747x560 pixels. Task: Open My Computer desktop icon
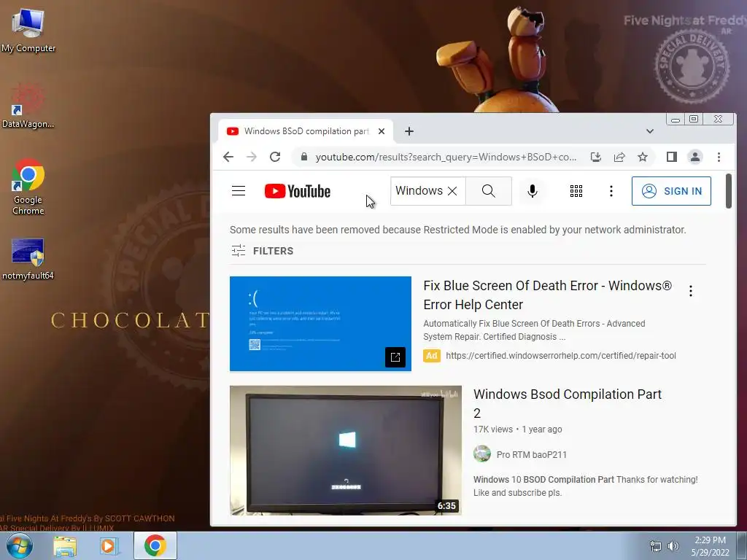click(x=28, y=31)
